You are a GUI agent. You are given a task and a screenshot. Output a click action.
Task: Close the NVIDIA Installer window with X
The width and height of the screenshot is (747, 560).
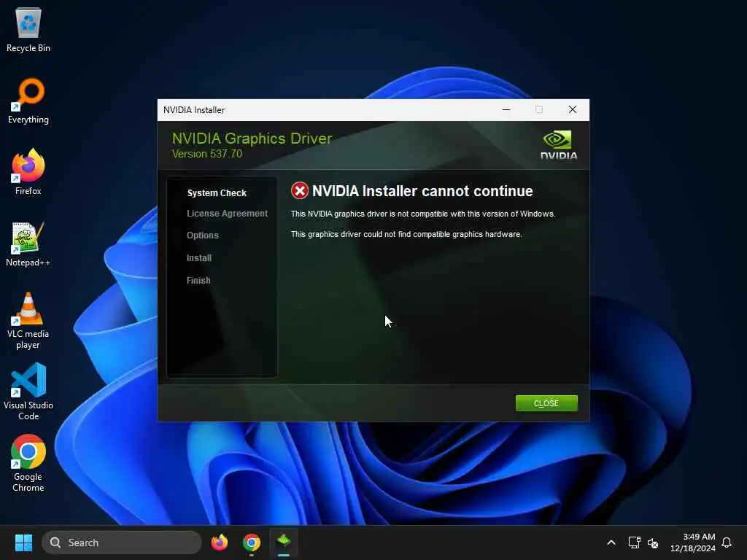point(573,109)
